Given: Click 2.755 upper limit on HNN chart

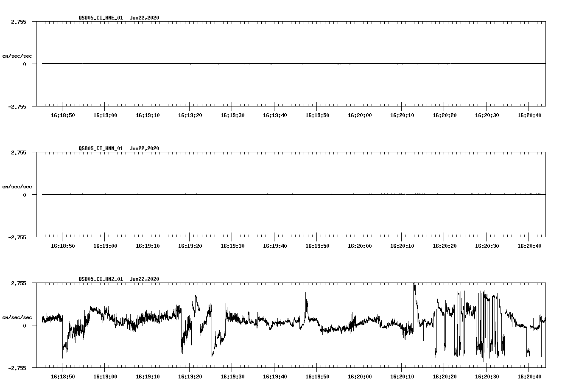Looking at the screenshot, I should pos(19,152).
